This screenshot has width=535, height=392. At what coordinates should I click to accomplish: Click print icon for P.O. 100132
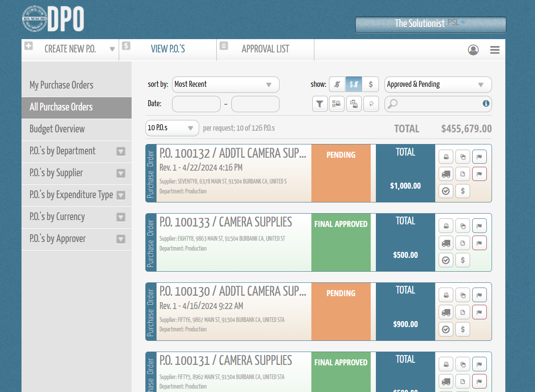[x=446, y=156]
